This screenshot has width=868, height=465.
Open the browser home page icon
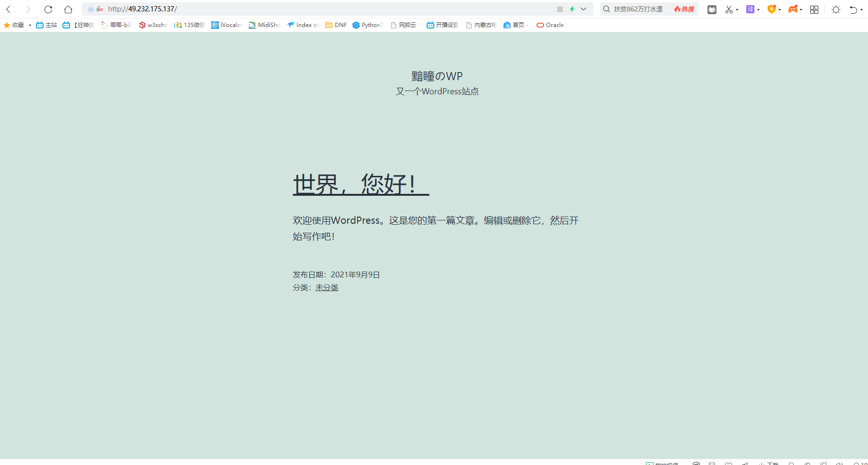pyautogui.click(x=68, y=9)
